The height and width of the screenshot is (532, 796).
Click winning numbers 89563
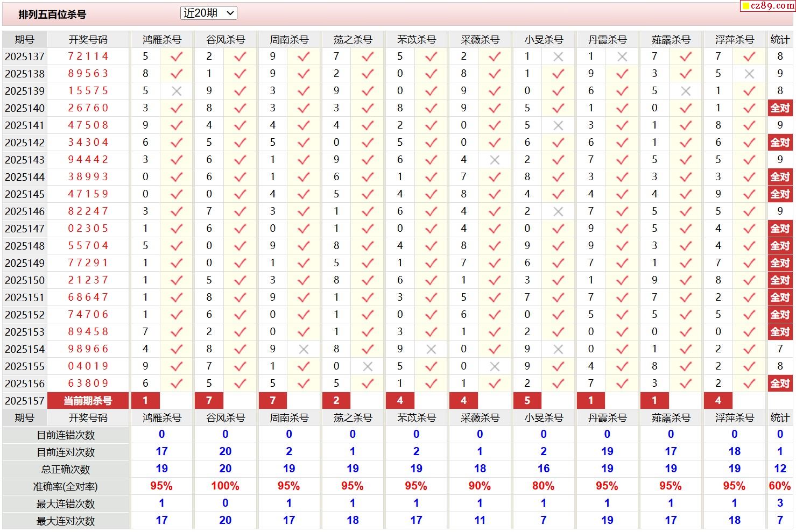click(88, 74)
